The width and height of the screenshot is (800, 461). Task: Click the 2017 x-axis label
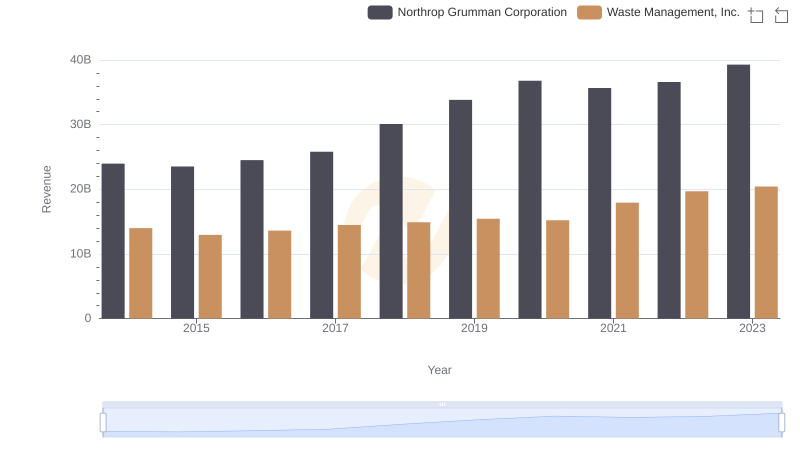[335, 328]
